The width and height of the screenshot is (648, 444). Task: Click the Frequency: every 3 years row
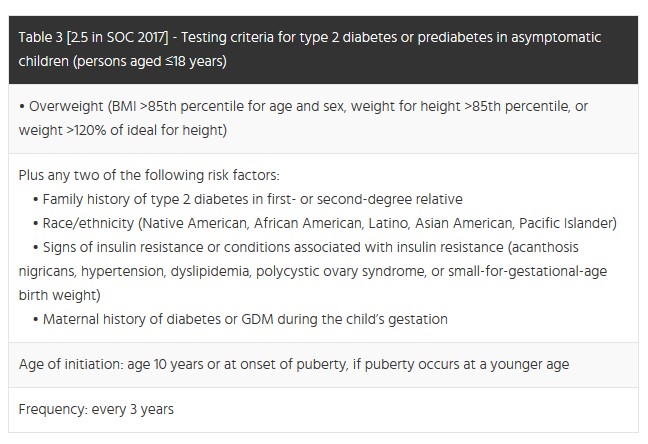pyautogui.click(x=323, y=410)
